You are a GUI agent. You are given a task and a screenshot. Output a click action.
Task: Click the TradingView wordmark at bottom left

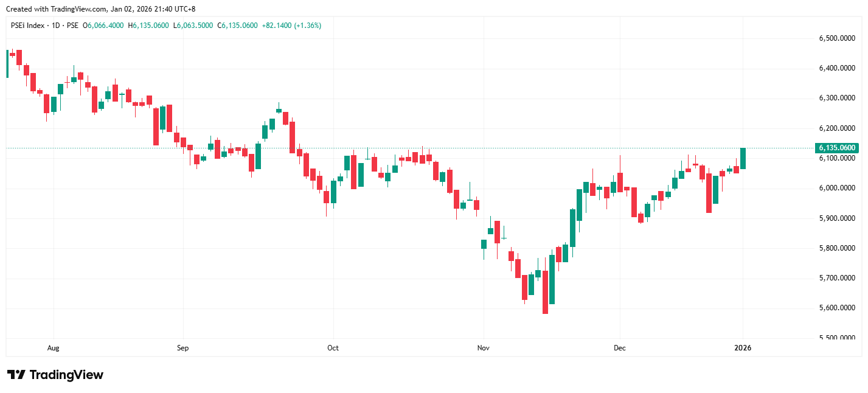(66, 375)
